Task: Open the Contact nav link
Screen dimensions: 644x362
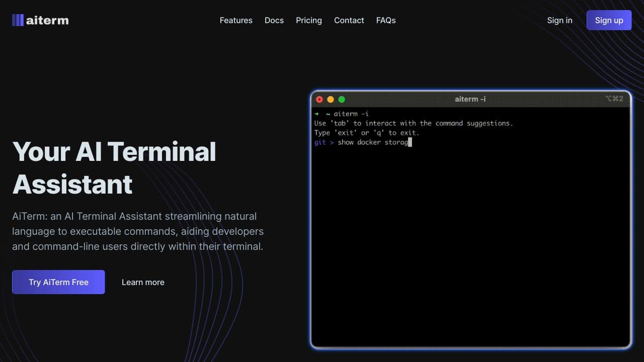Action: click(x=349, y=20)
